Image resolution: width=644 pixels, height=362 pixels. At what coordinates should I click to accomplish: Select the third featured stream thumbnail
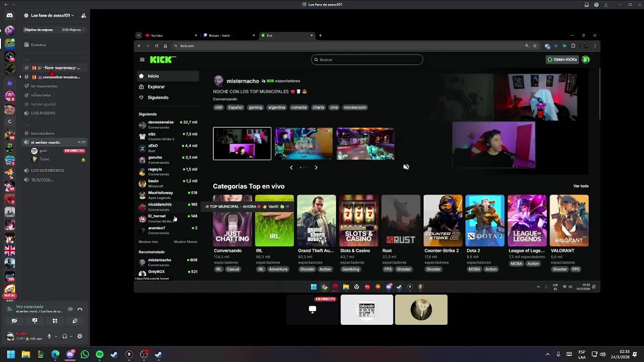[x=365, y=144]
